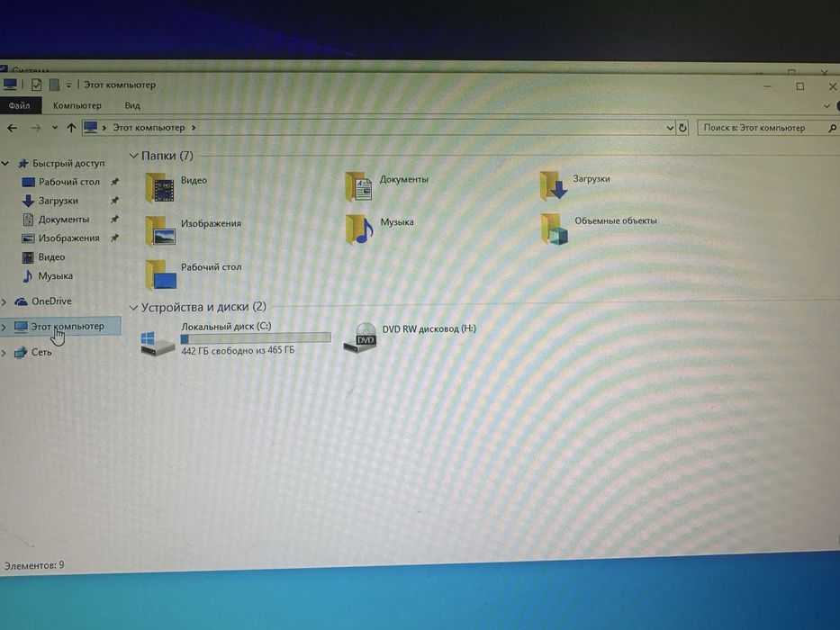Image resolution: width=840 pixels, height=630 pixels.
Task: Select Музыка in the sidebar
Action: [55, 276]
